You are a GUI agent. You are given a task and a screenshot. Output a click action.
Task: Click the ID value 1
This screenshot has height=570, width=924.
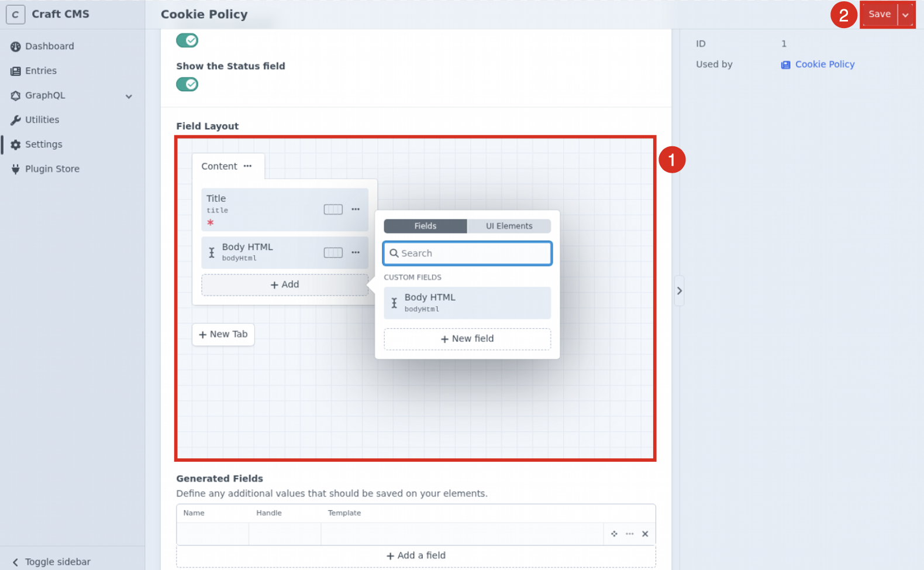pos(784,44)
